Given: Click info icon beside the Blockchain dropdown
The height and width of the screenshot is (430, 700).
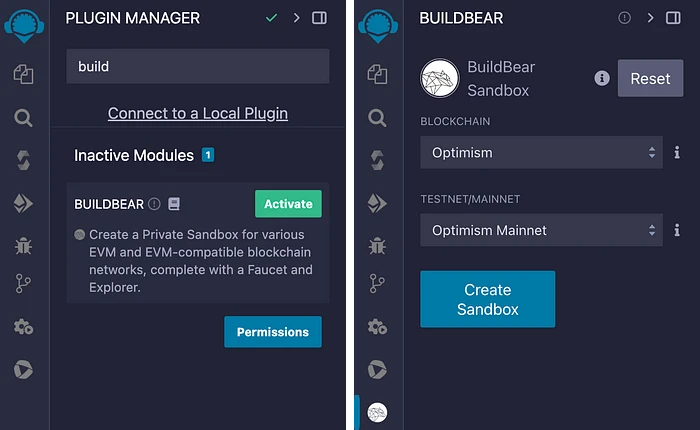Looking at the screenshot, I should click(677, 153).
